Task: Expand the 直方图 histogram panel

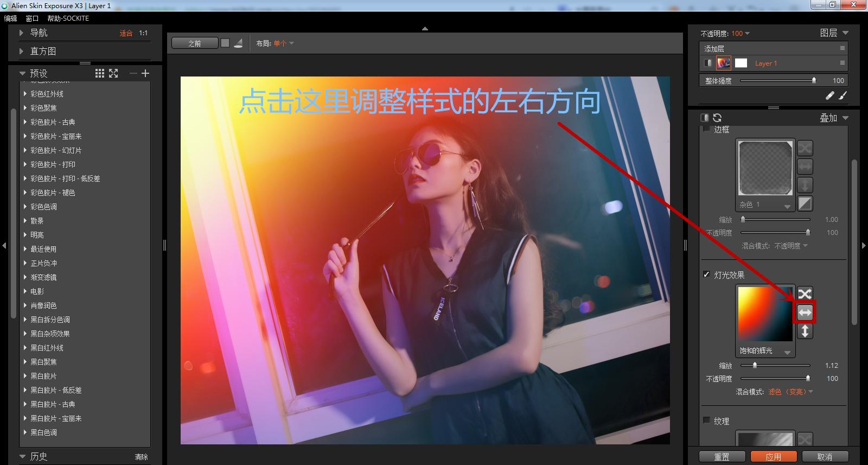Action: tap(22, 51)
